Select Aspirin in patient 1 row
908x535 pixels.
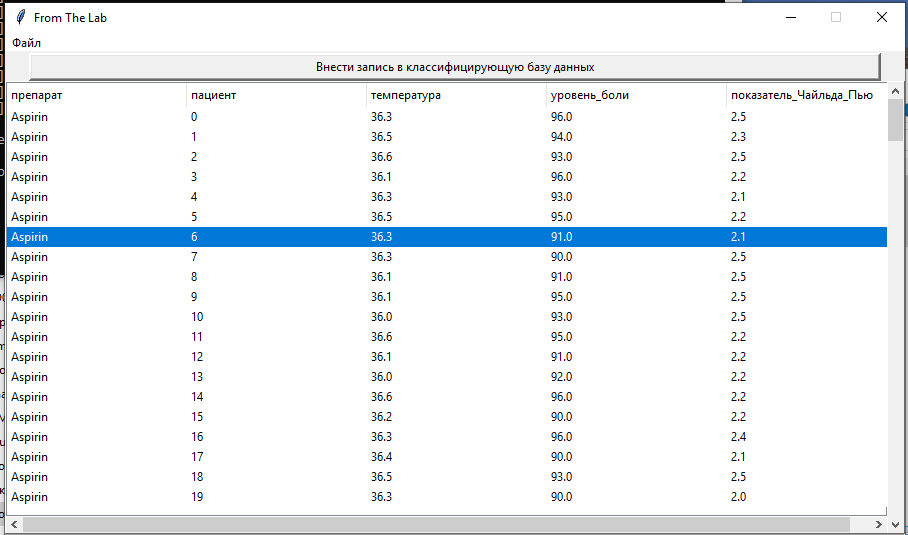(30, 137)
